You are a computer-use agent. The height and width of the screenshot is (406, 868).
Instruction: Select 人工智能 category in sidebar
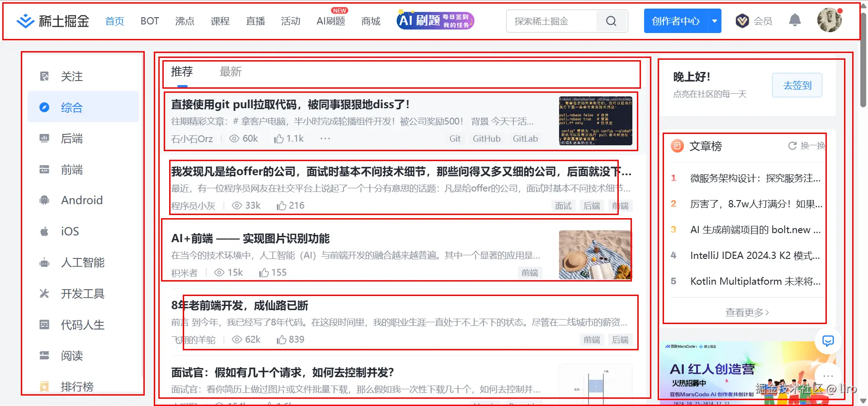[83, 263]
